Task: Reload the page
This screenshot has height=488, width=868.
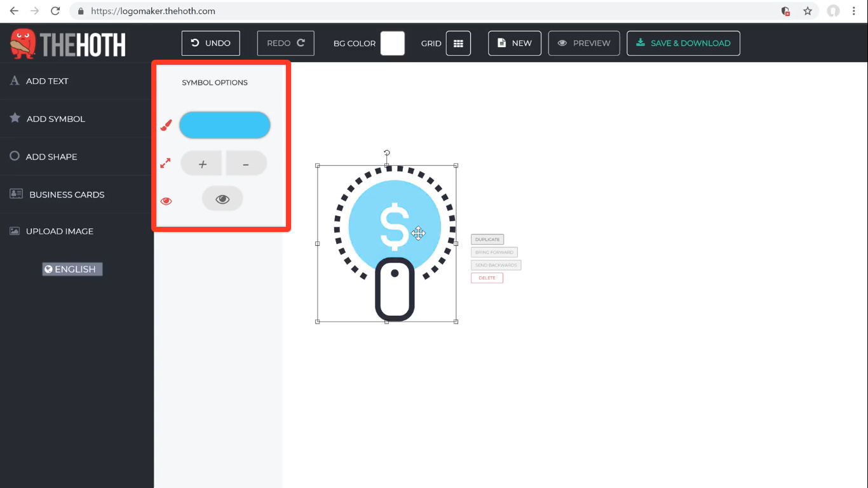Action: [x=55, y=11]
